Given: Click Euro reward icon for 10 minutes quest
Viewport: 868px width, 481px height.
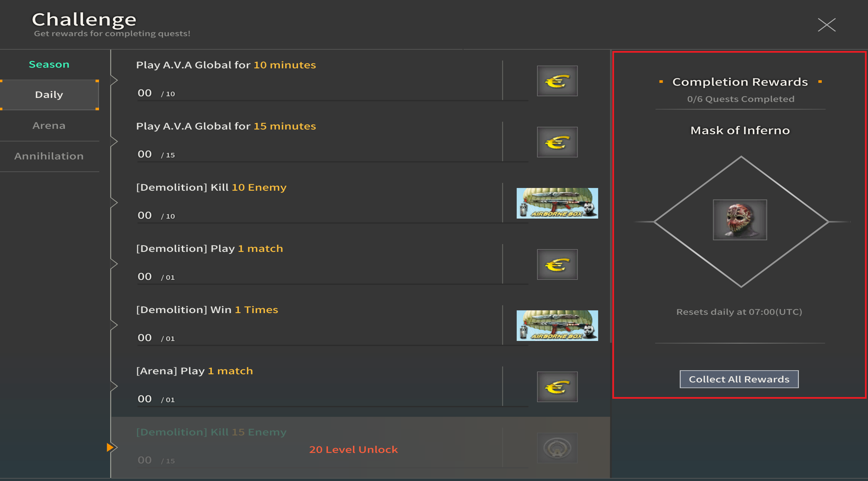Looking at the screenshot, I should point(557,81).
